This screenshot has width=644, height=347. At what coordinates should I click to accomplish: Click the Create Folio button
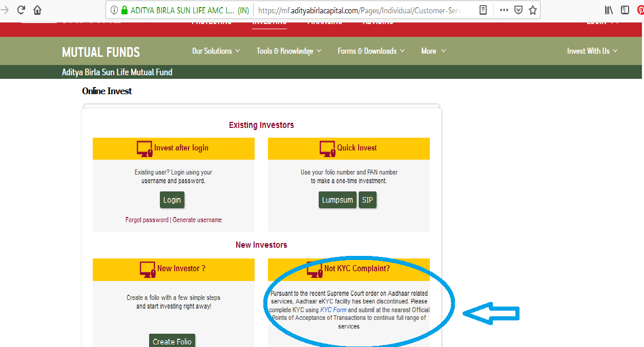[172, 341]
